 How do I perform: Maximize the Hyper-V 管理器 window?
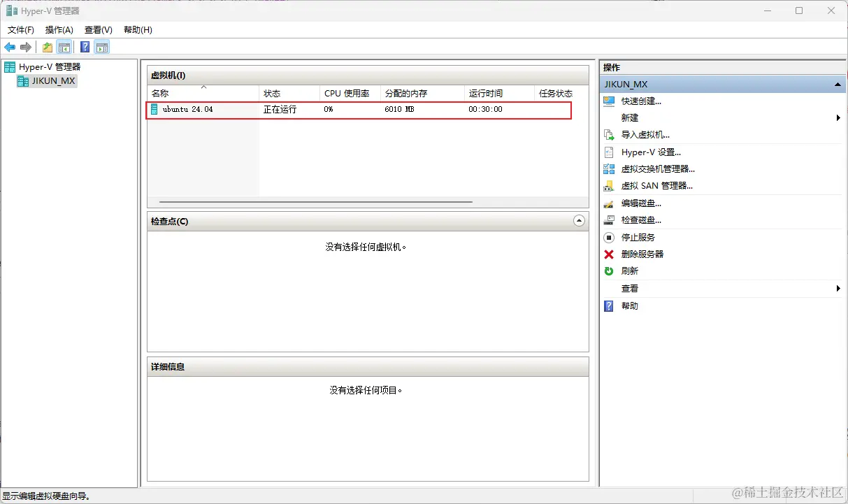(799, 10)
